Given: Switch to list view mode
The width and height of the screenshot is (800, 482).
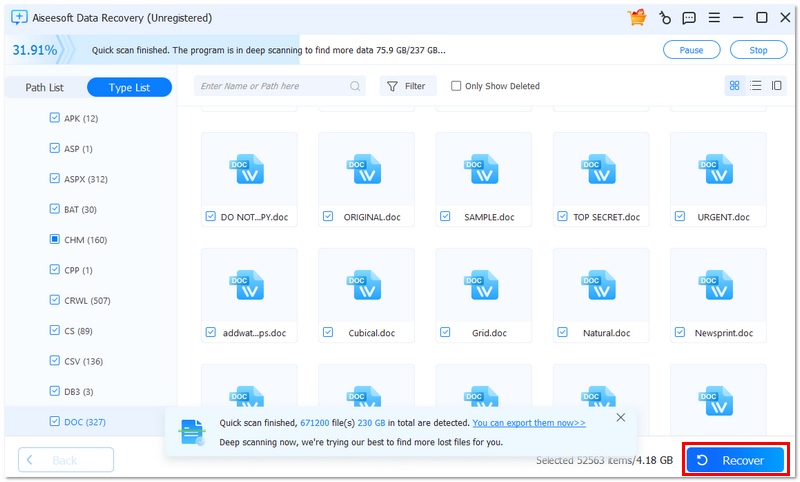Looking at the screenshot, I should click(756, 86).
